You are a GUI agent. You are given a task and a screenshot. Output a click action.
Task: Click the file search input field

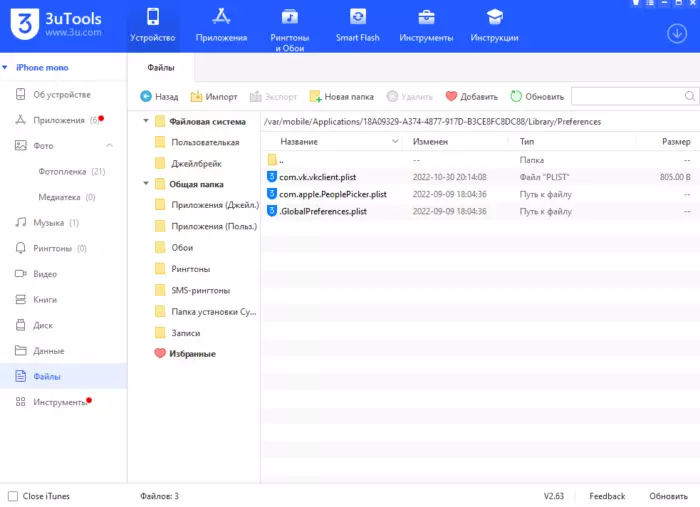click(x=626, y=96)
